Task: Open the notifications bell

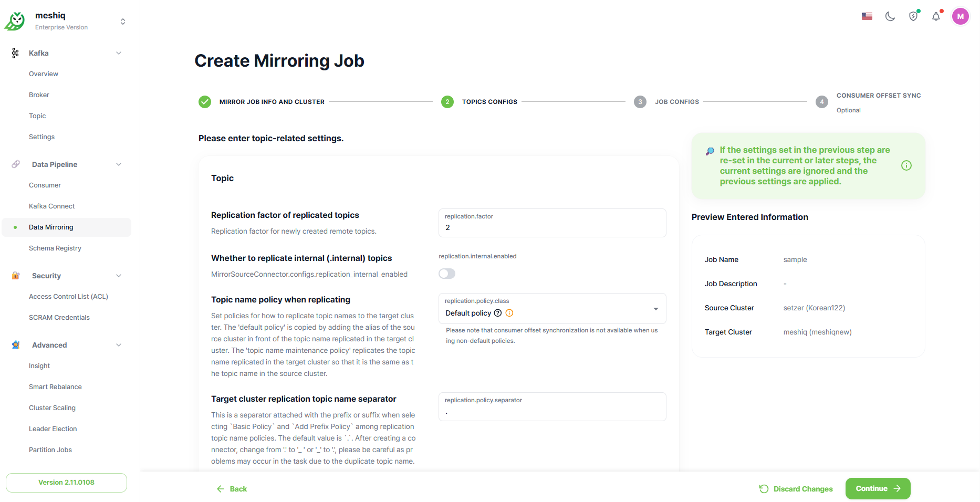Action: [936, 16]
